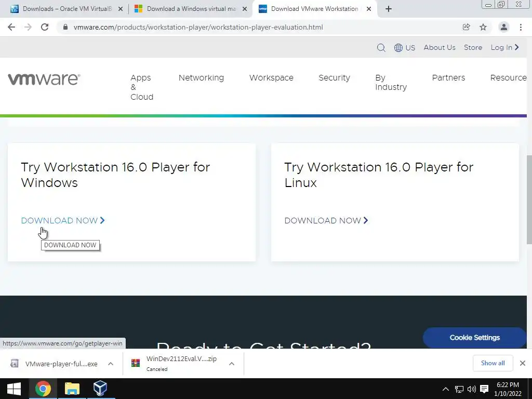
Task: Open File Explorer from the taskbar
Action: pos(72,389)
